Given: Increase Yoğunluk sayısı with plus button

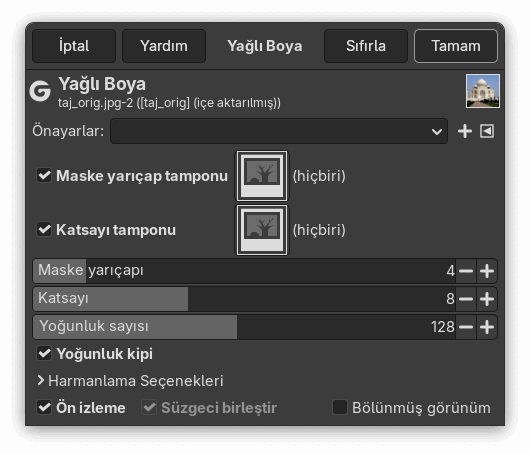Looking at the screenshot, I should 487,327.
